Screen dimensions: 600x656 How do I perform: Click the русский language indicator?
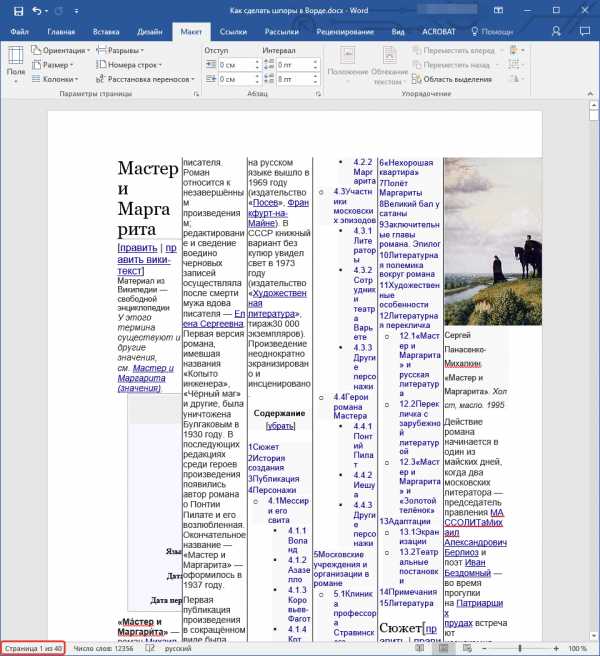(178, 648)
